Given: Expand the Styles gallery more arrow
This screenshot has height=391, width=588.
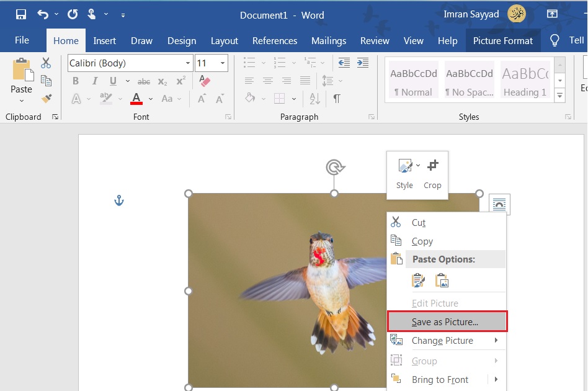Looking at the screenshot, I should pyautogui.click(x=560, y=96).
